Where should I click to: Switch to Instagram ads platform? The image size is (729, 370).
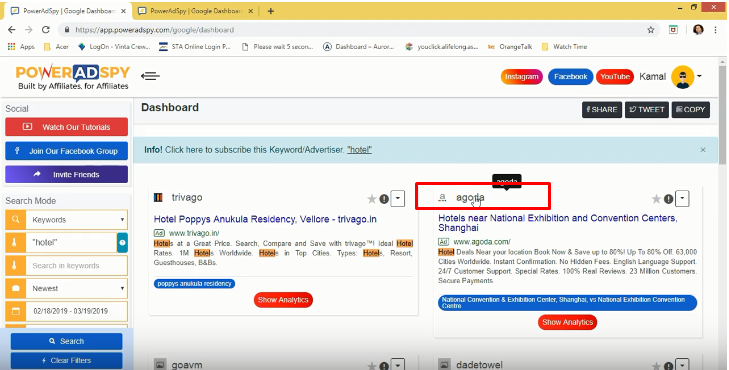tap(522, 77)
